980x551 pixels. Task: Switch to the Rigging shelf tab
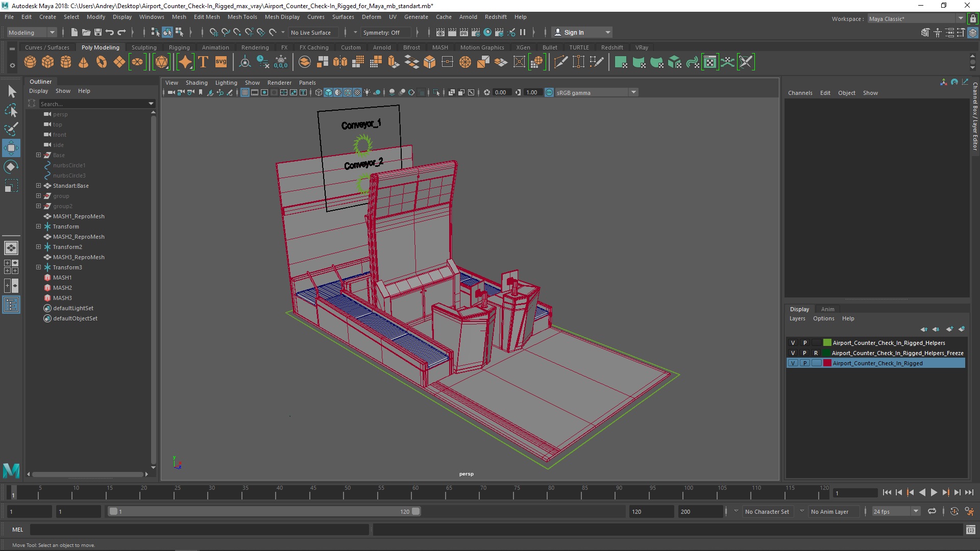click(x=179, y=47)
